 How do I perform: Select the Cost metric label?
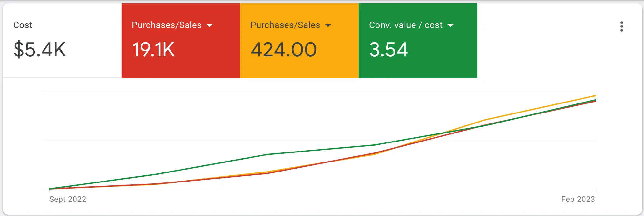coord(23,25)
